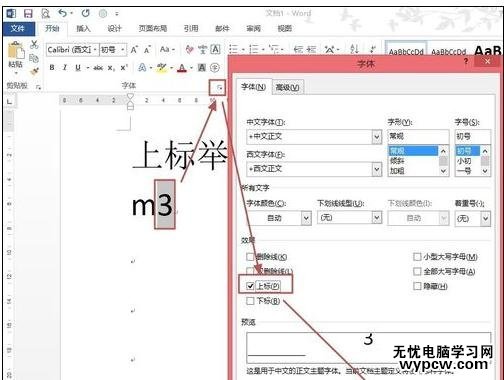The width and height of the screenshot is (504, 380).
Task: Enable 全部大写字母(A) all caps checkbox
Action: click(417, 271)
